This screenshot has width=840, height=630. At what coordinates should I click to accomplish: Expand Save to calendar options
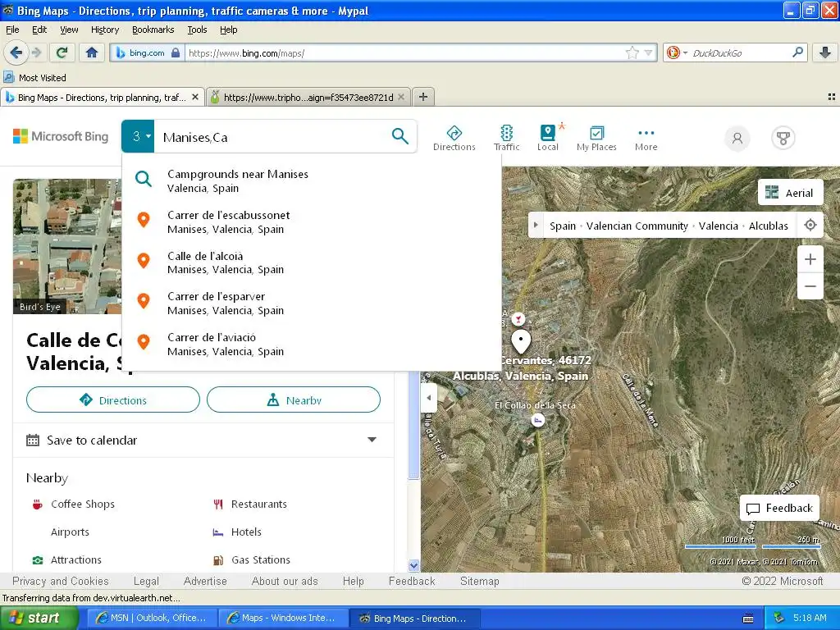(372, 440)
